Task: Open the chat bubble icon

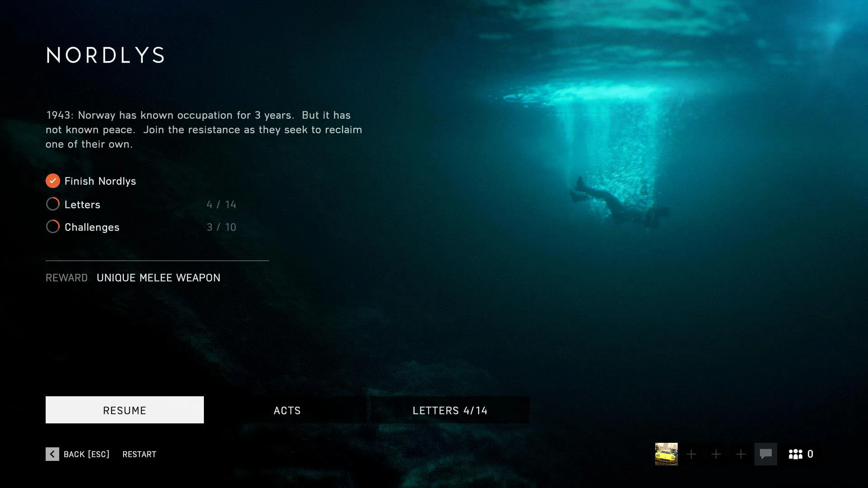Action: click(x=766, y=454)
